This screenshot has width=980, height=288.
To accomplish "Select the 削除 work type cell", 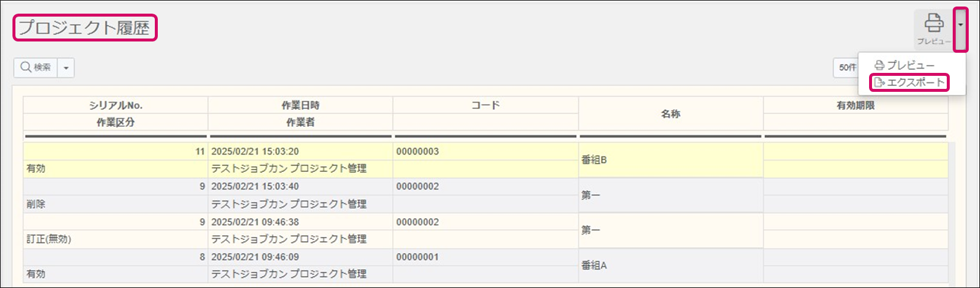I will [36, 204].
